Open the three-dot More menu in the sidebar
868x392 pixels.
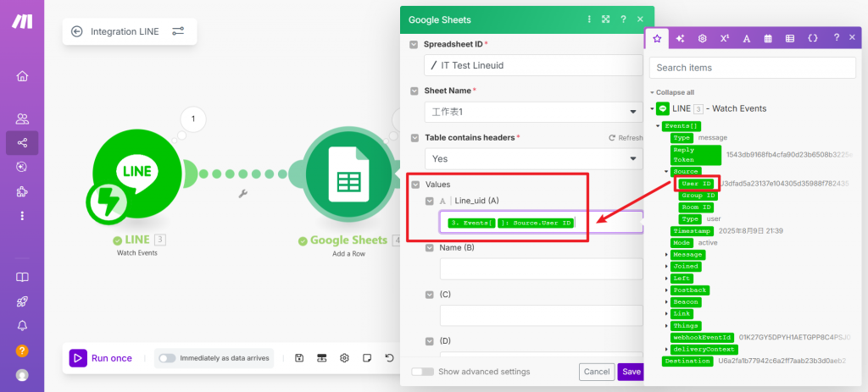click(22, 216)
